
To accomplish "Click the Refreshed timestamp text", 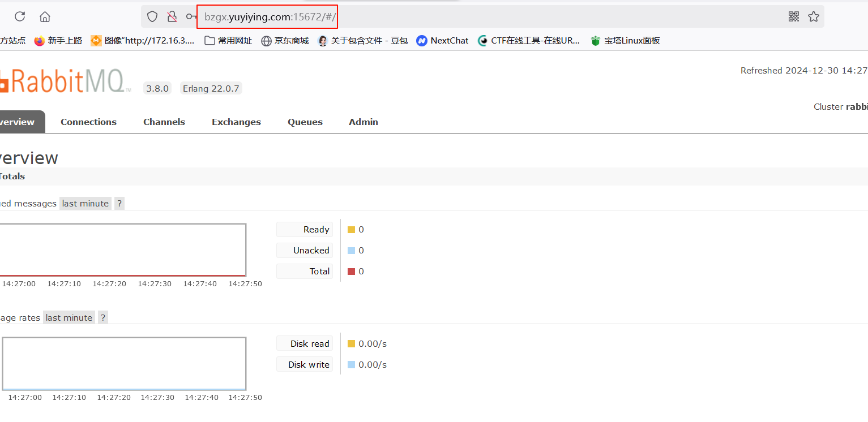I will click(804, 71).
